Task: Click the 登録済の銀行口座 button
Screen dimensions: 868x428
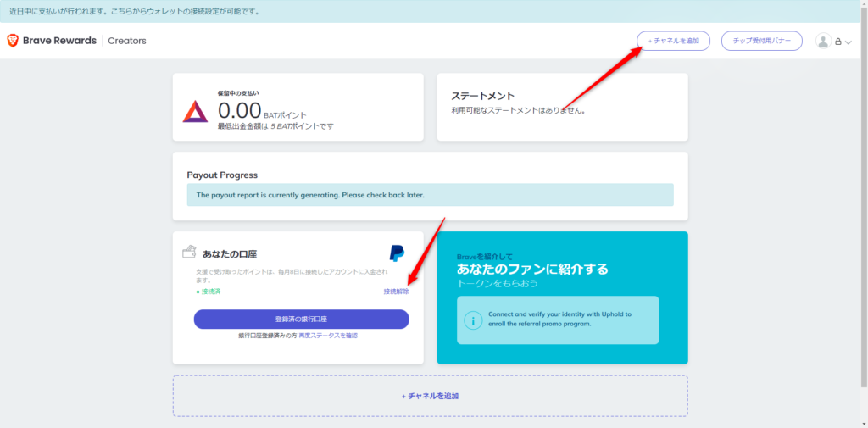Action: 301,319
